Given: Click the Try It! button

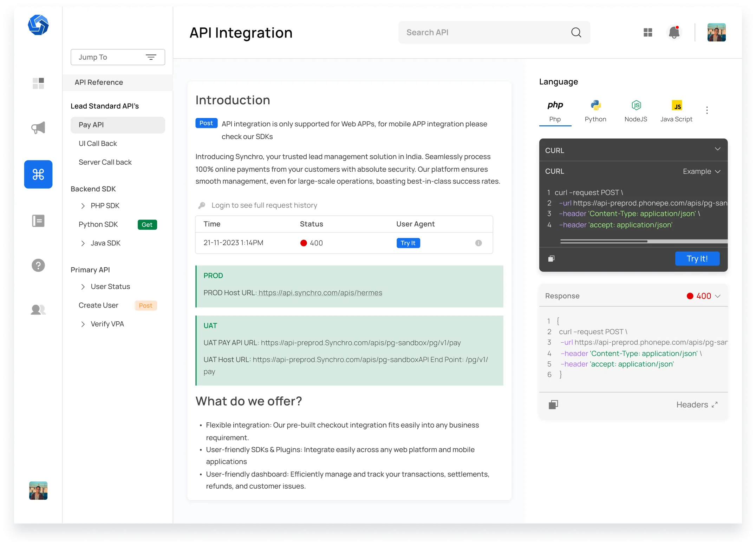Looking at the screenshot, I should [x=697, y=259].
